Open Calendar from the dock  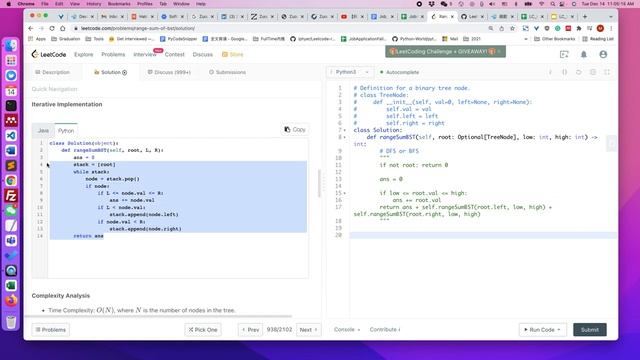tap(11, 91)
